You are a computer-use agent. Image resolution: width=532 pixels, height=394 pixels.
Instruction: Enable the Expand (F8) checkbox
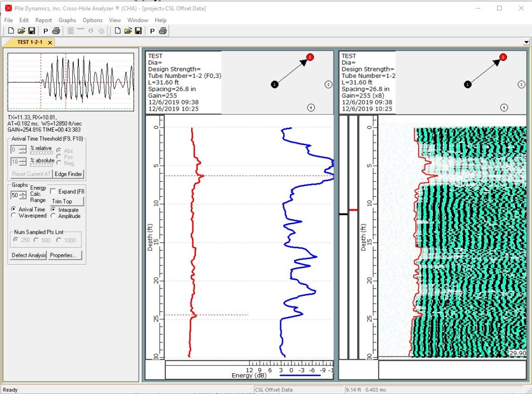53,191
